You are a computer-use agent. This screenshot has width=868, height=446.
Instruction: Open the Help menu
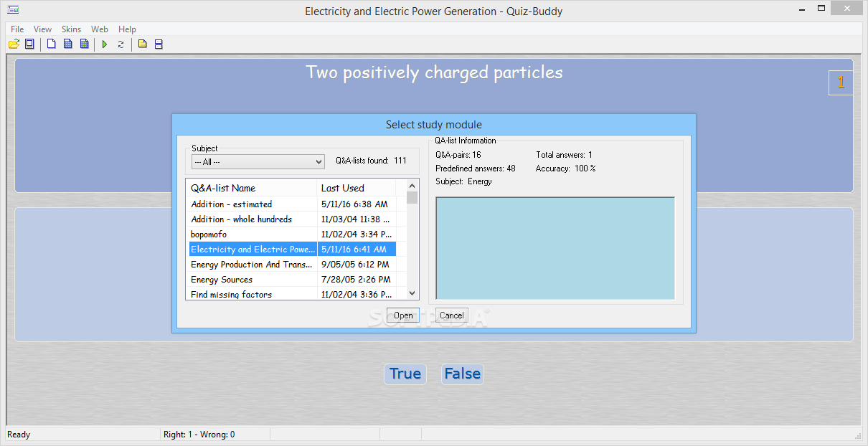point(127,29)
